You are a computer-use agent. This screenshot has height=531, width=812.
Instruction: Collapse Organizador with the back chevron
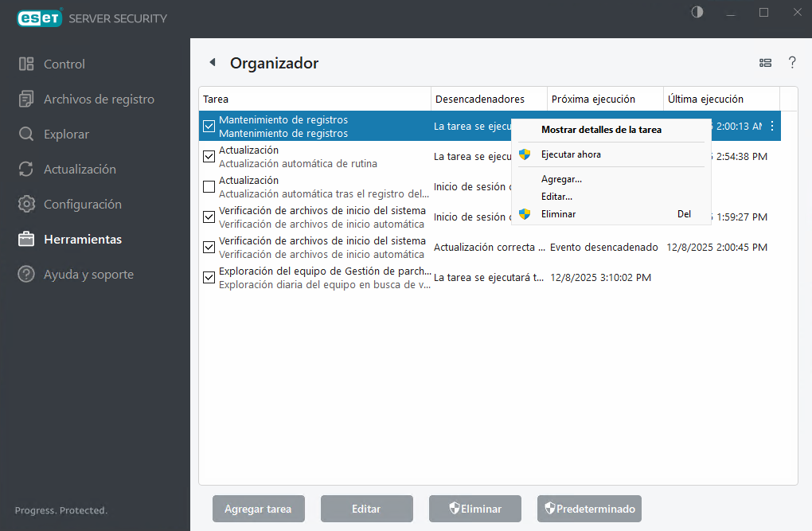coord(212,61)
